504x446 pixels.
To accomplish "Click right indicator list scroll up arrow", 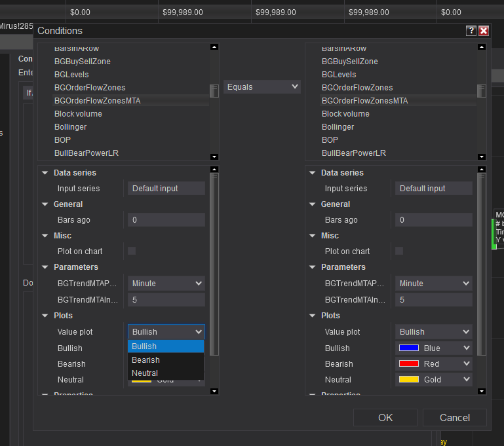I will 482,47.
